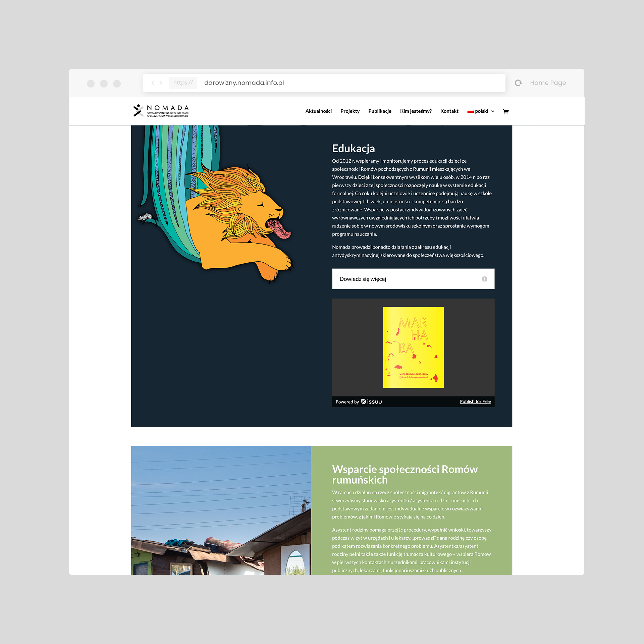This screenshot has height=644, width=644.
Task: Open the Kontakt page link
Action: 449,111
